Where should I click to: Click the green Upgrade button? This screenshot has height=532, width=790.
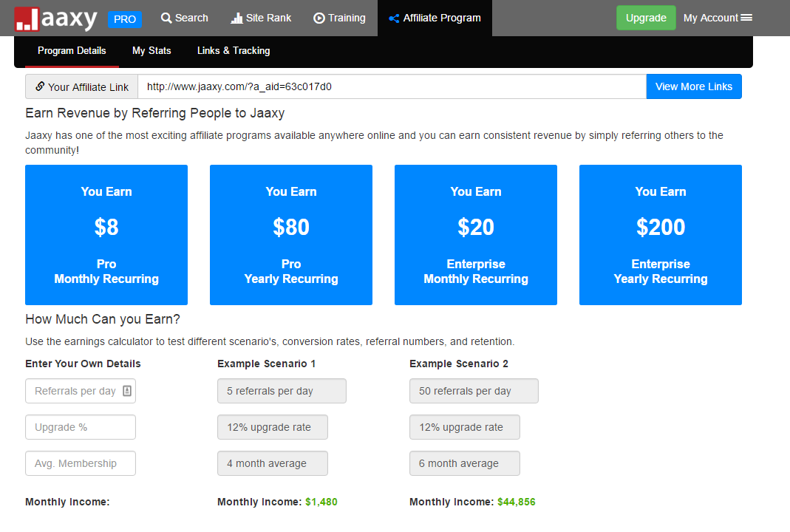tap(646, 18)
